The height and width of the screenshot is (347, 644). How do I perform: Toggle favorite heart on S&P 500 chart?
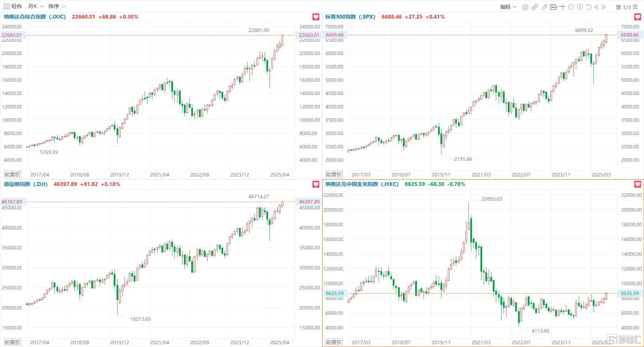point(637,17)
